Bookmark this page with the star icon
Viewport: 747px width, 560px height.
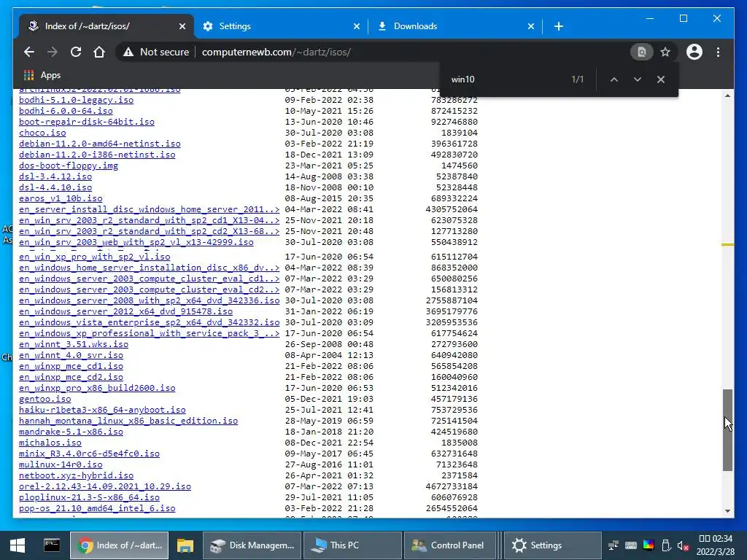pyautogui.click(x=665, y=52)
